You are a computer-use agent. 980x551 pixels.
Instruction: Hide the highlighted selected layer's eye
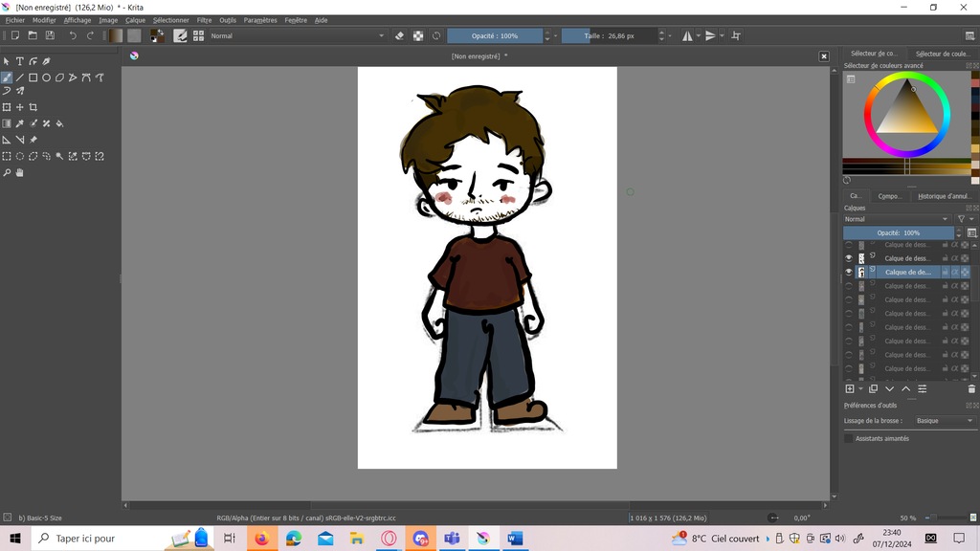coord(849,273)
